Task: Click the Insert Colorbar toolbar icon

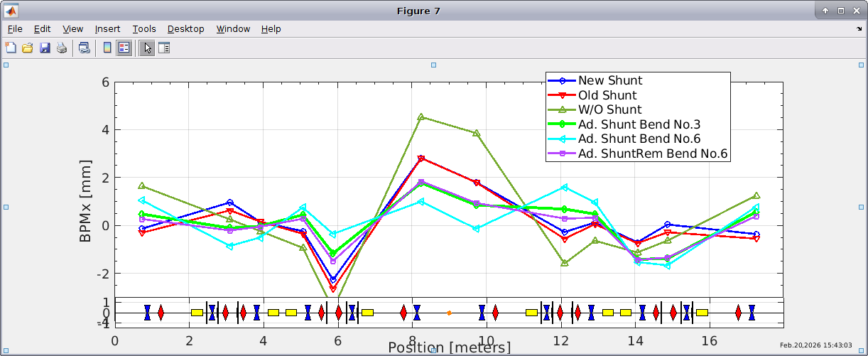Action: click(x=107, y=48)
